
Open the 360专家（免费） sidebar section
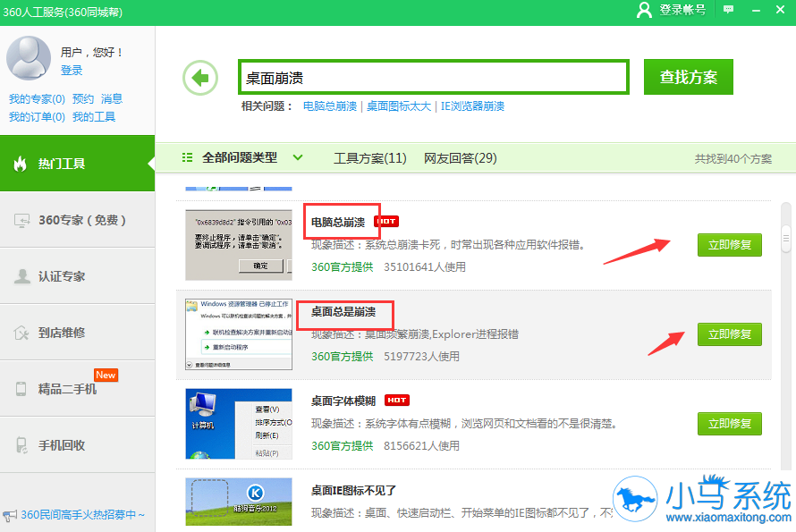77,220
